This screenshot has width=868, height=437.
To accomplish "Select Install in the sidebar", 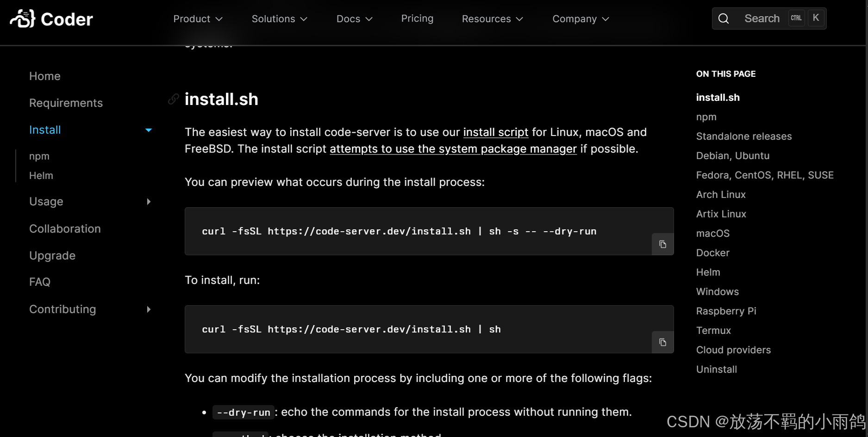I will click(x=45, y=130).
